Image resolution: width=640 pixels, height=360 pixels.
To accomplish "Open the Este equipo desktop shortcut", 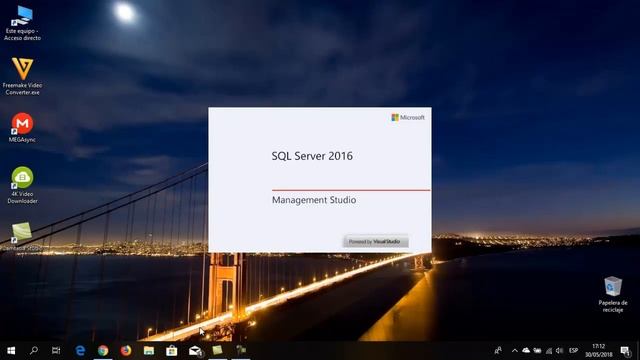I will pyautogui.click(x=22, y=23).
